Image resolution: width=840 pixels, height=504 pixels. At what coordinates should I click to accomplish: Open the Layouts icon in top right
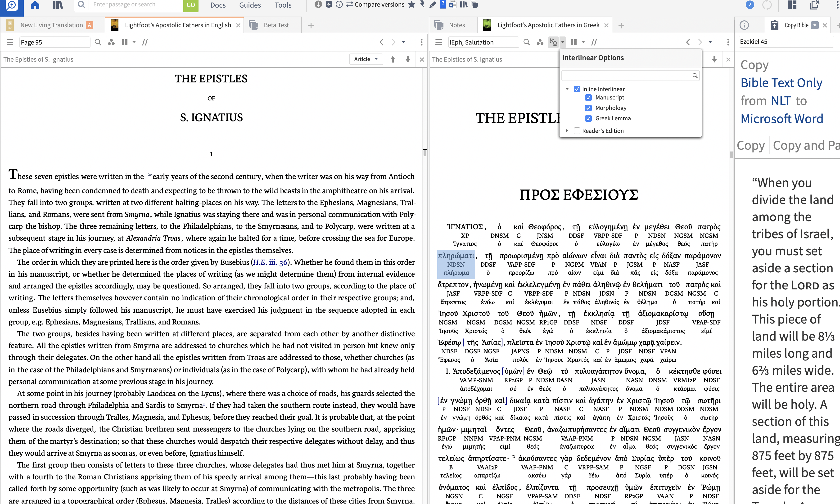pos(792,5)
